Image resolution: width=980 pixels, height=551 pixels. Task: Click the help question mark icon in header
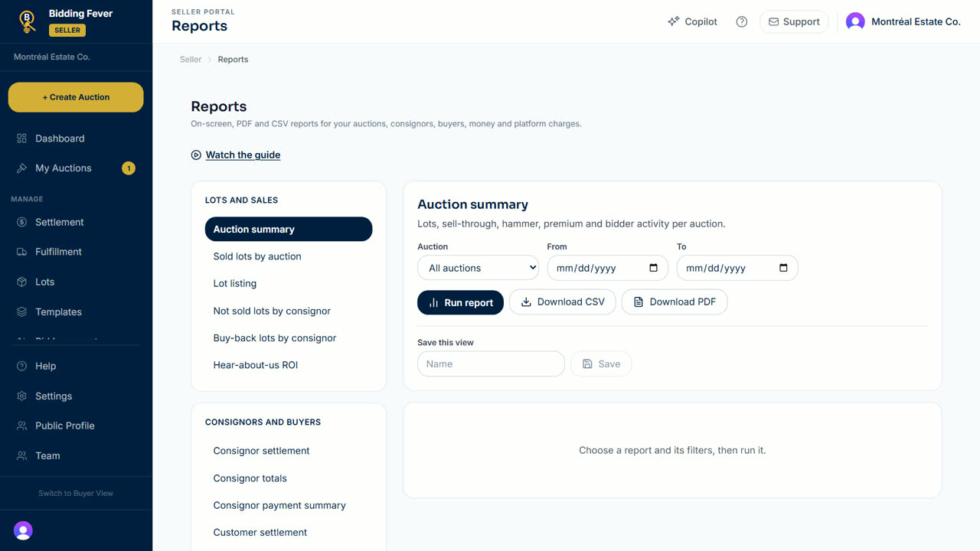741,21
